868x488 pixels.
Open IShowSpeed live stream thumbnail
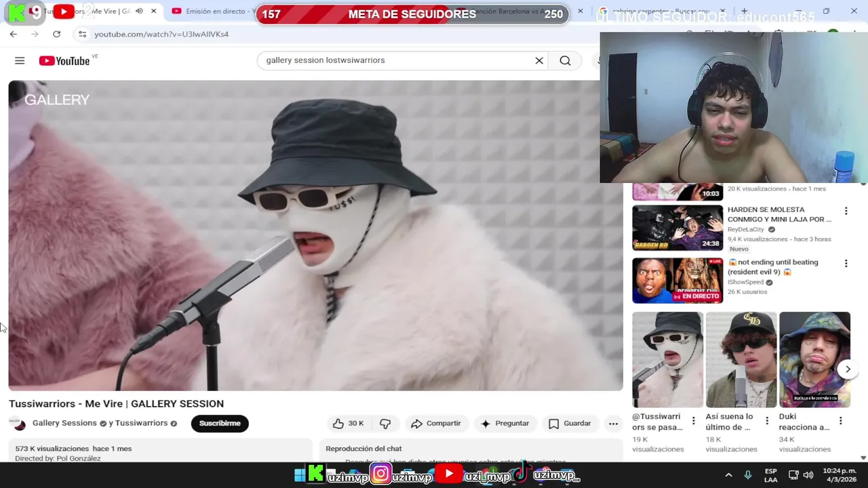(x=677, y=281)
